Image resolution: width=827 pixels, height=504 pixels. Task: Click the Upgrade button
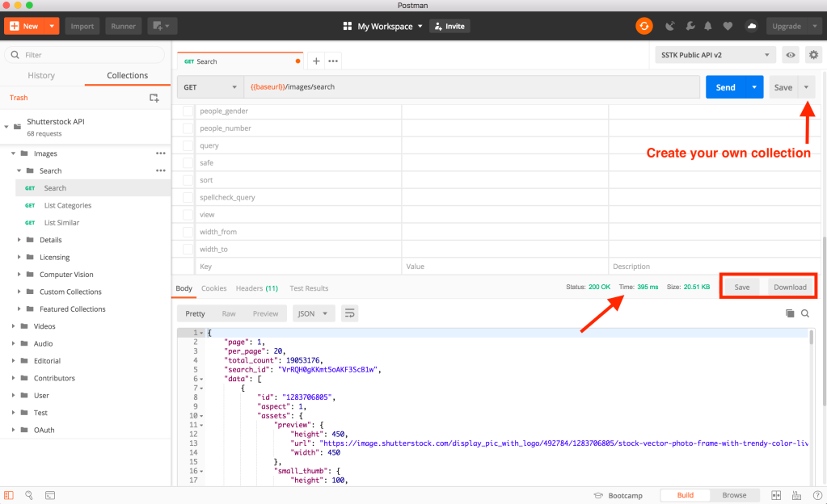pyautogui.click(x=787, y=26)
